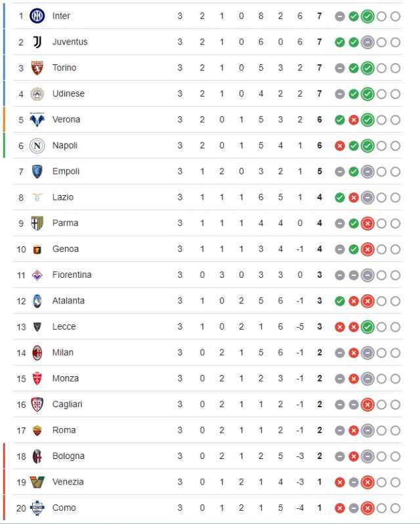
Task: Click the Napoli club badge
Action: (x=37, y=146)
